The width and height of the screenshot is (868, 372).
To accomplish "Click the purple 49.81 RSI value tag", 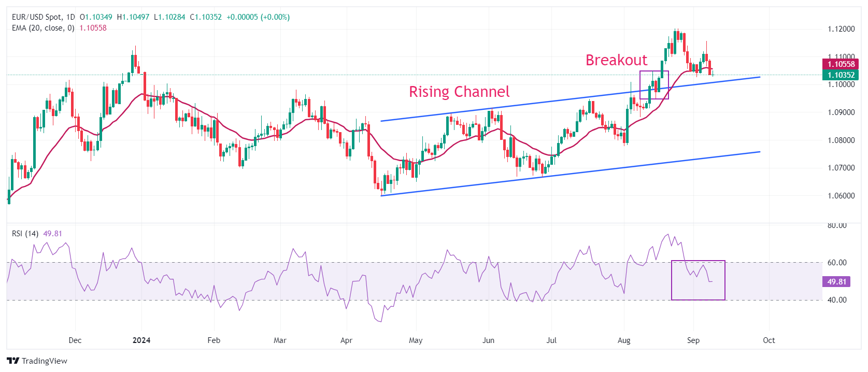I will click(x=836, y=282).
